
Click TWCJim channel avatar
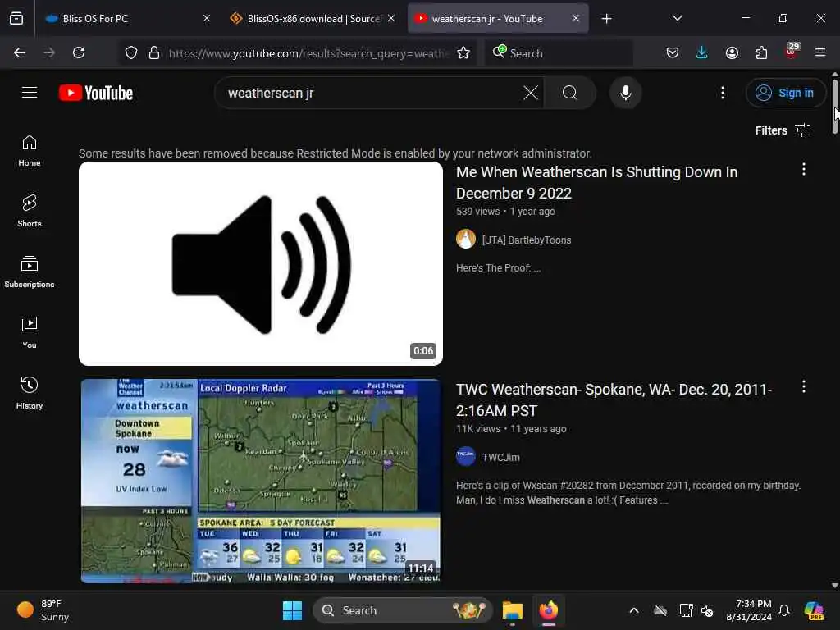[466, 456]
